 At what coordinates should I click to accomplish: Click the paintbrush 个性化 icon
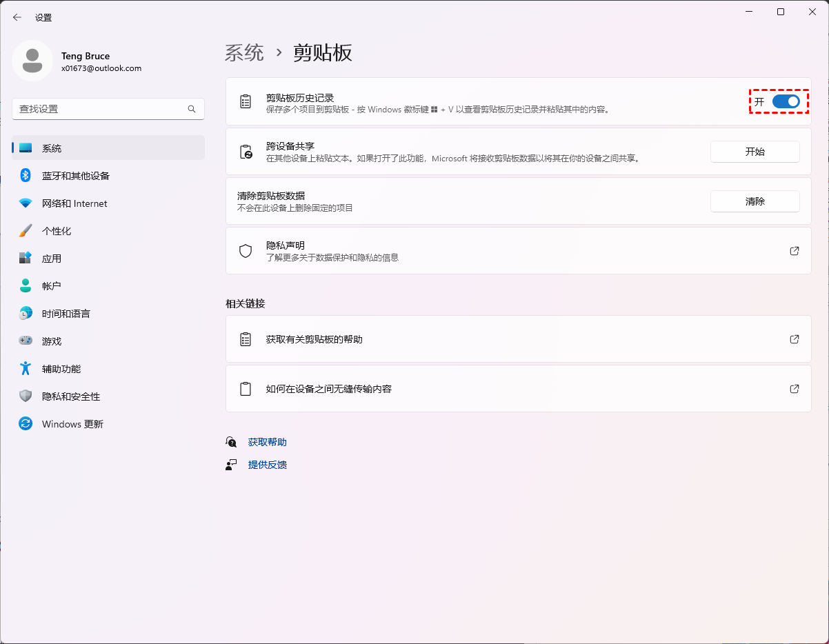26,231
